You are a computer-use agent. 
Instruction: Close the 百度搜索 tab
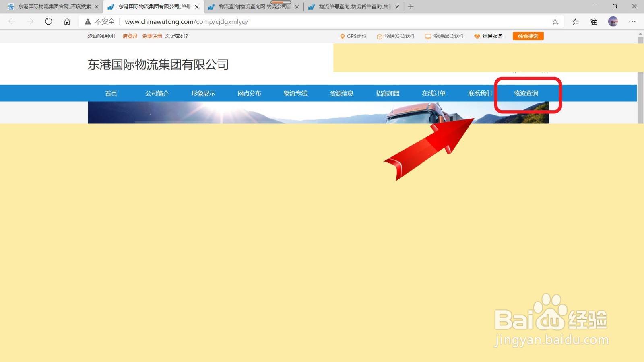click(x=97, y=7)
